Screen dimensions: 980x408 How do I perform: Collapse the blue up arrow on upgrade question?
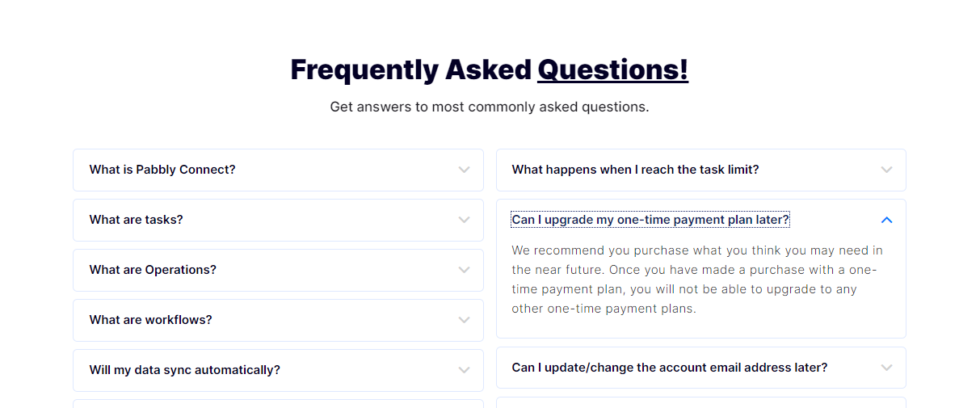(x=886, y=220)
